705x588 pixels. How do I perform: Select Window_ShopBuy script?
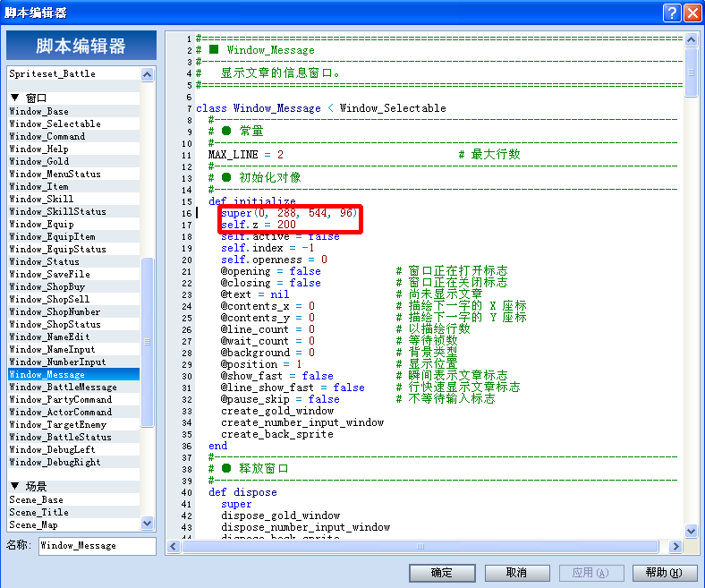pyautogui.click(x=74, y=286)
